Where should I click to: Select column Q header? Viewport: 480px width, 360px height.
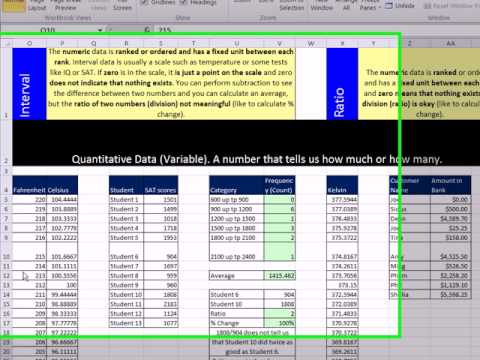(94, 43)
